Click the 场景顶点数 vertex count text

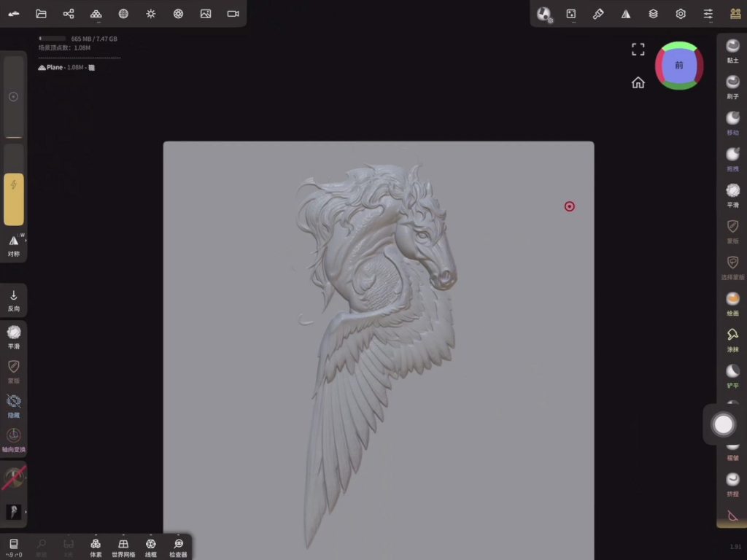point(64,47)
